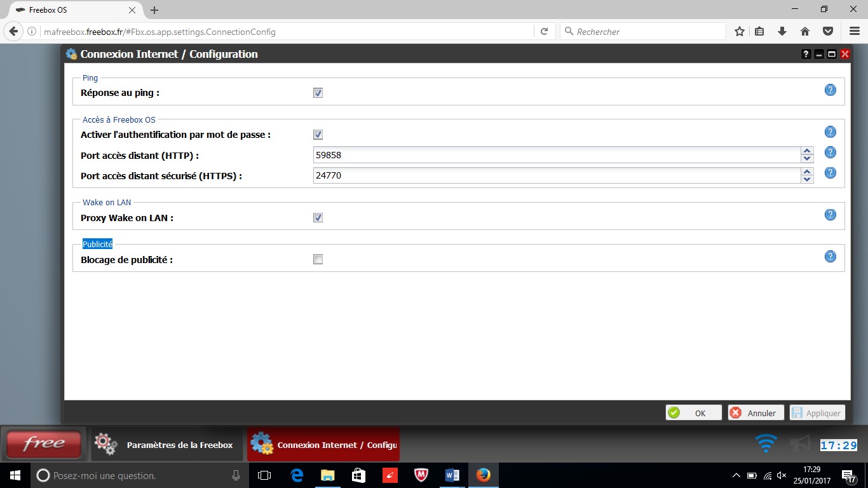The image size is (868, 488).
Task: Click the Publicité section label
Action: pyautogui.click(x=97, y=244)
